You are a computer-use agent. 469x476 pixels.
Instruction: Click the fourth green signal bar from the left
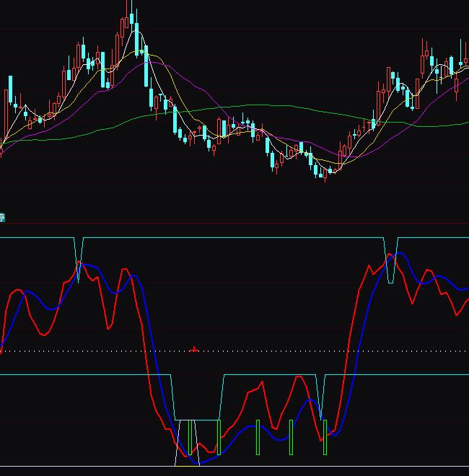coord(291,438)
